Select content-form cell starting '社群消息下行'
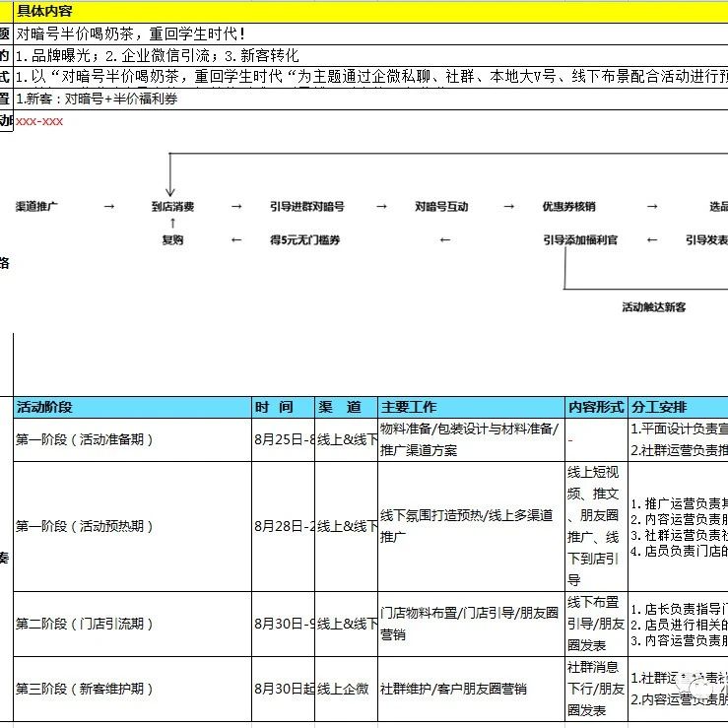Image resolution: width=728 pixels, height=728 pixels. (596, 689)
